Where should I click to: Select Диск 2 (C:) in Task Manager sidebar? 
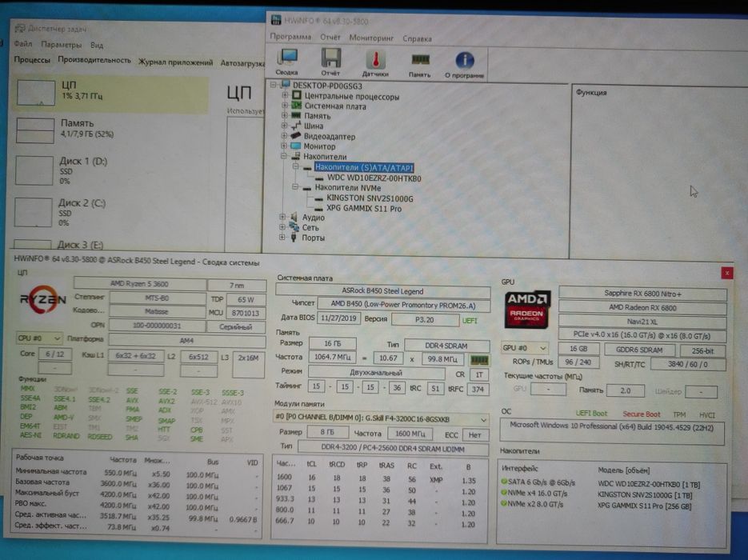(110, 212)
